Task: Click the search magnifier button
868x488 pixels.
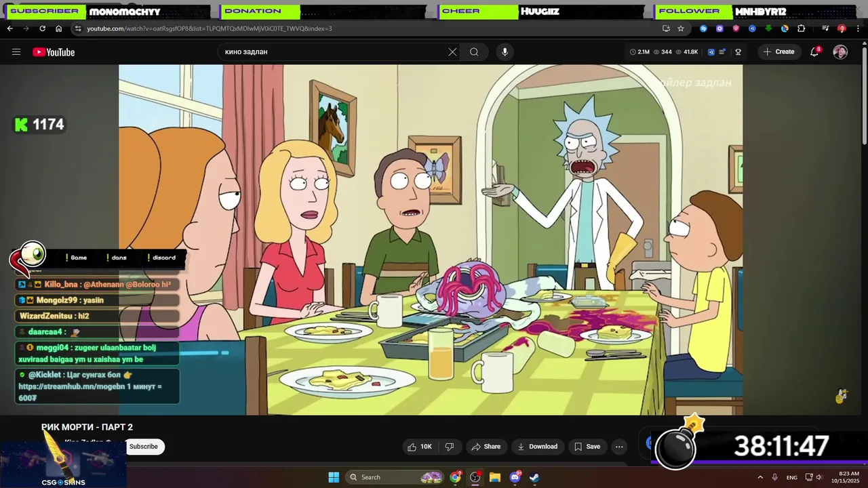Action: (x=474, y=52)
